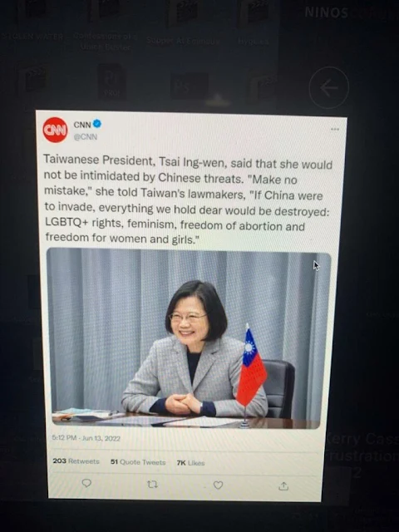Open the 51 Quote Tweets list

pyautogui.click(x=138, y=462)
